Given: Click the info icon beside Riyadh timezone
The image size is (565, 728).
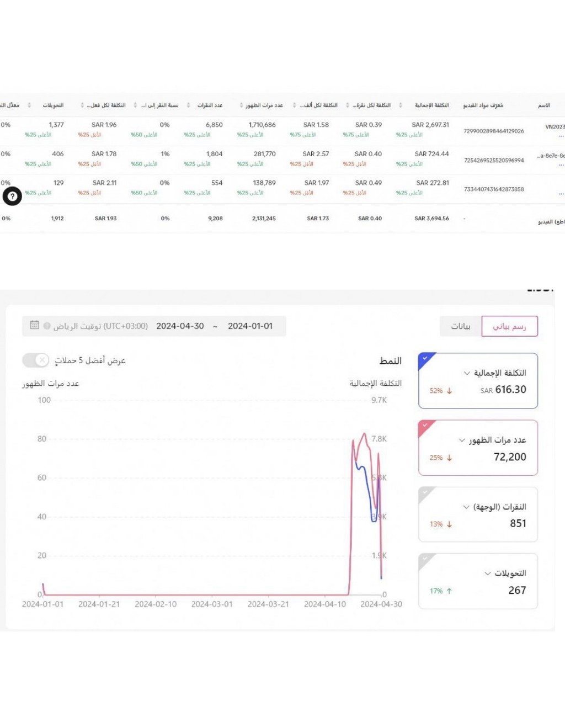Looking at the screenshot, I should tap(47, 326).
